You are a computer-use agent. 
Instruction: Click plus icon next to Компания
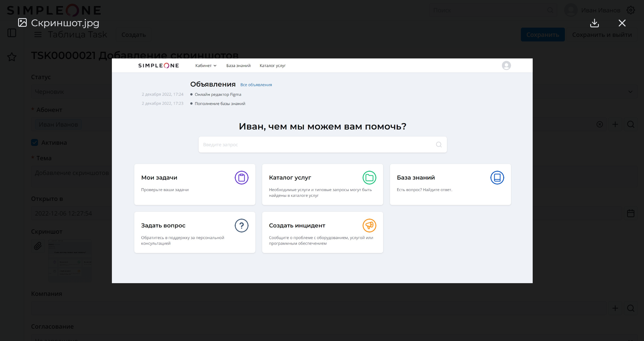click(x=615, y=308)
